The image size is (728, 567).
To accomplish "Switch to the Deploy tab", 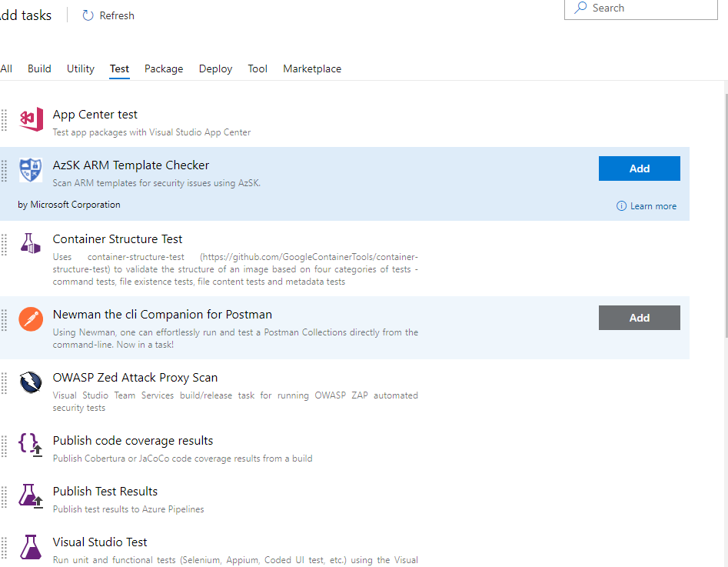I will 215,68.
